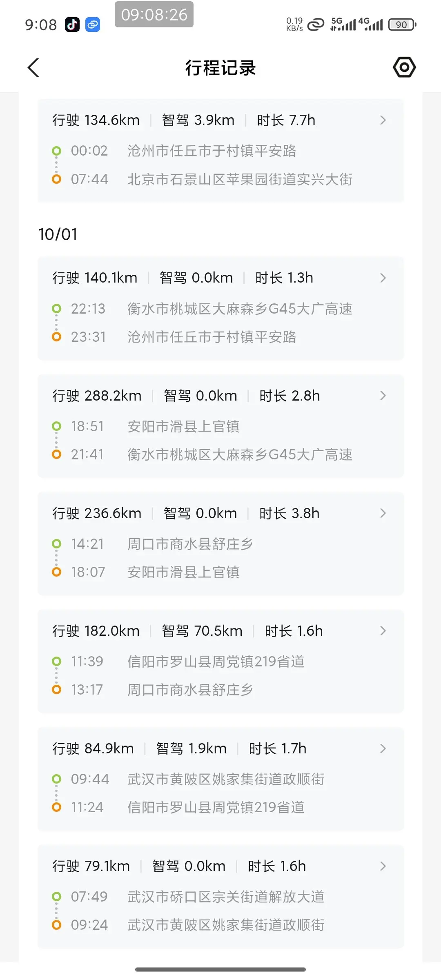Image resolution: width=441 pixels, height=980 pixels.
Task: Select the 智驾 70.5km stat label
Action: (x=202, y=631)
